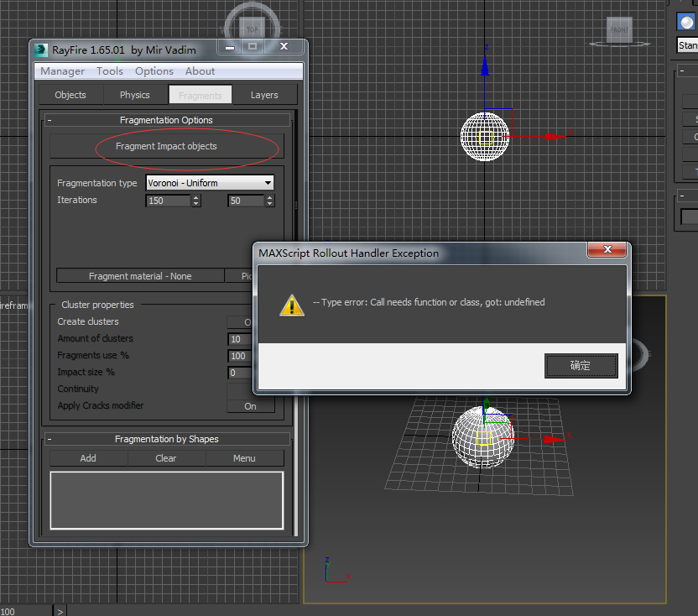Image resolution: width=698 pixels, height=616 pixels.
Task: Collapse the lower right command panel rollout
Action: 682,196
